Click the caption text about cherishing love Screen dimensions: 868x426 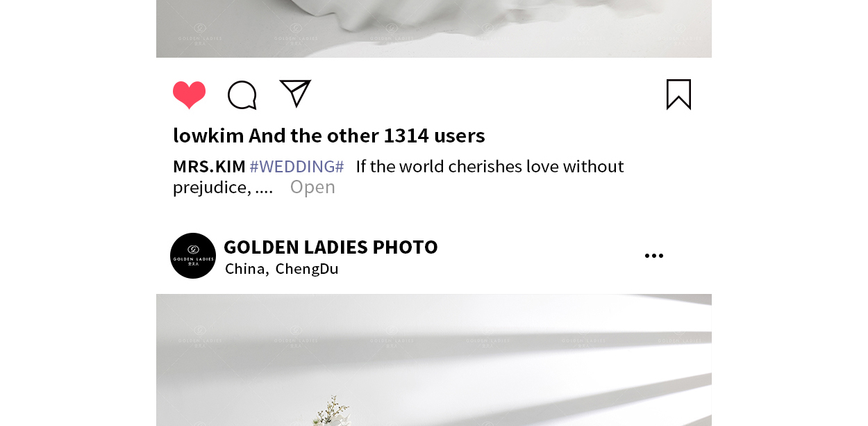coord(490,167)
